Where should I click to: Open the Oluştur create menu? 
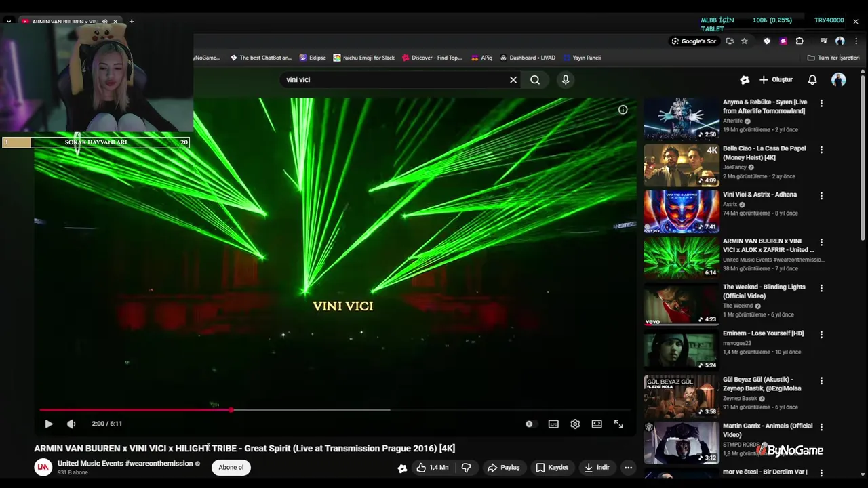[776, 80]
